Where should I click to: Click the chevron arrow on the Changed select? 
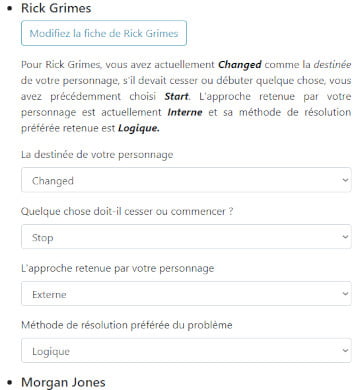pos(345,180)
